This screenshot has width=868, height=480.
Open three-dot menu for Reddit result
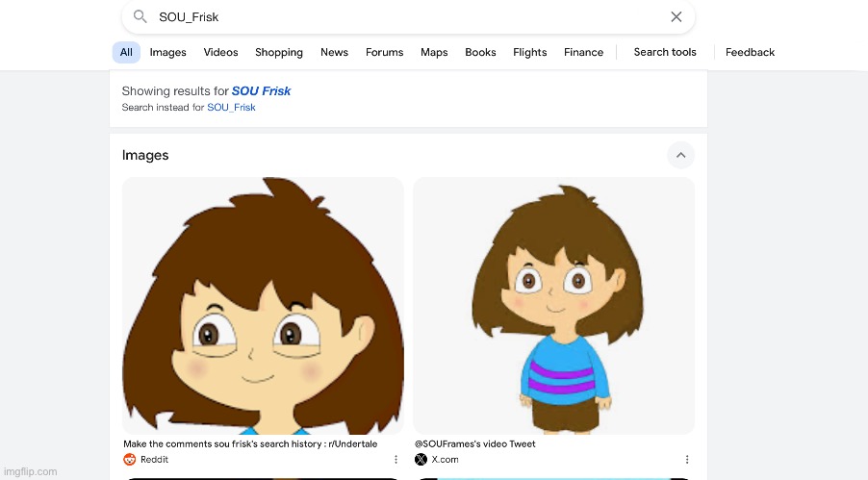(x=396, y=460)
